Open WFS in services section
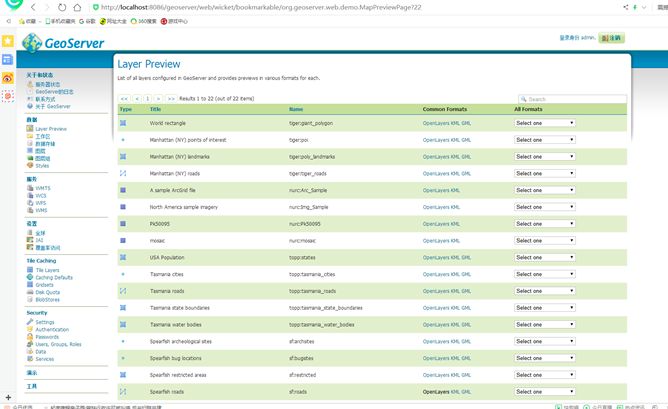668x409 pixels. pos(41,203)
